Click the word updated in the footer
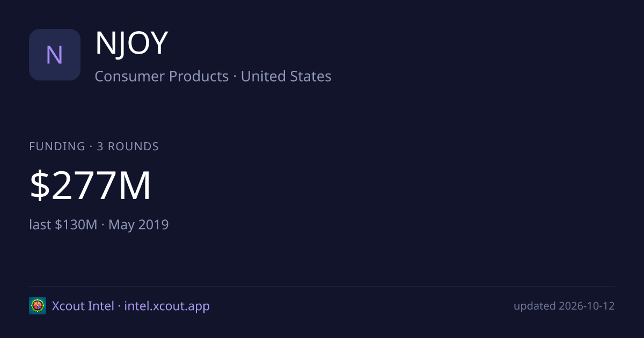The width and height of the screenshot is (644, 338). point(535,306)
